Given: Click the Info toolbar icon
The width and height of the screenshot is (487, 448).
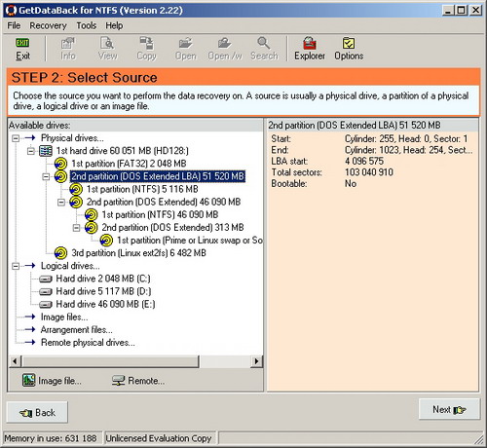Looking at the screenshot, I should coord(67,43).
